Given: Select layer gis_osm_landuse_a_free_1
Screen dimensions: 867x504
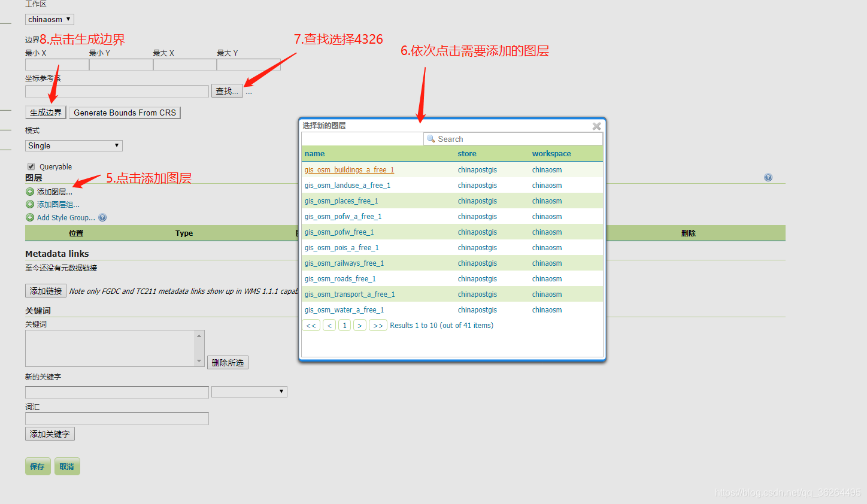Looking at the screenshot, I should [x=347, y=185].
